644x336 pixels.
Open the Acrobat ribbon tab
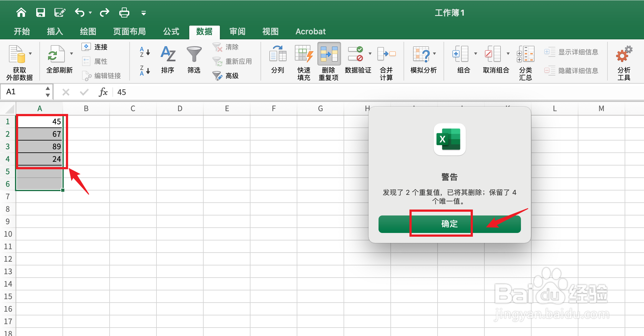coord(310,31)
